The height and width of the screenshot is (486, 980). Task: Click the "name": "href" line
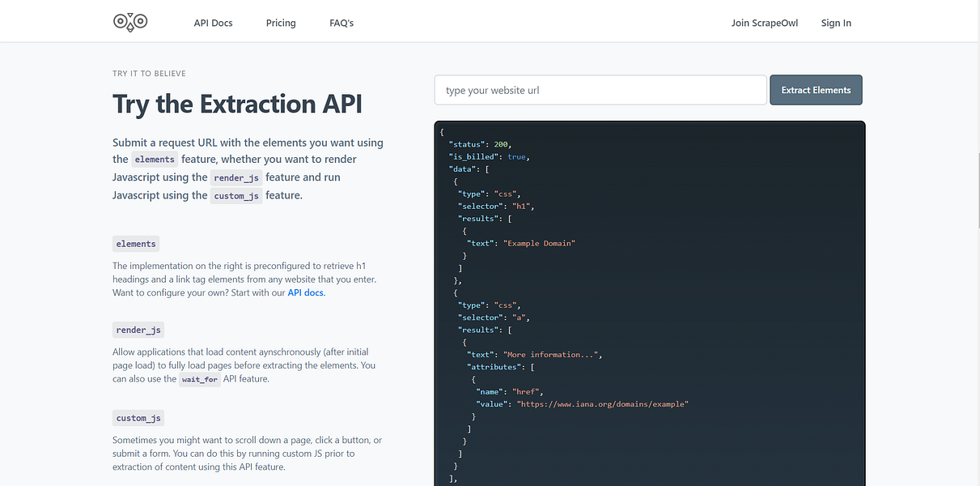(509, 392)
